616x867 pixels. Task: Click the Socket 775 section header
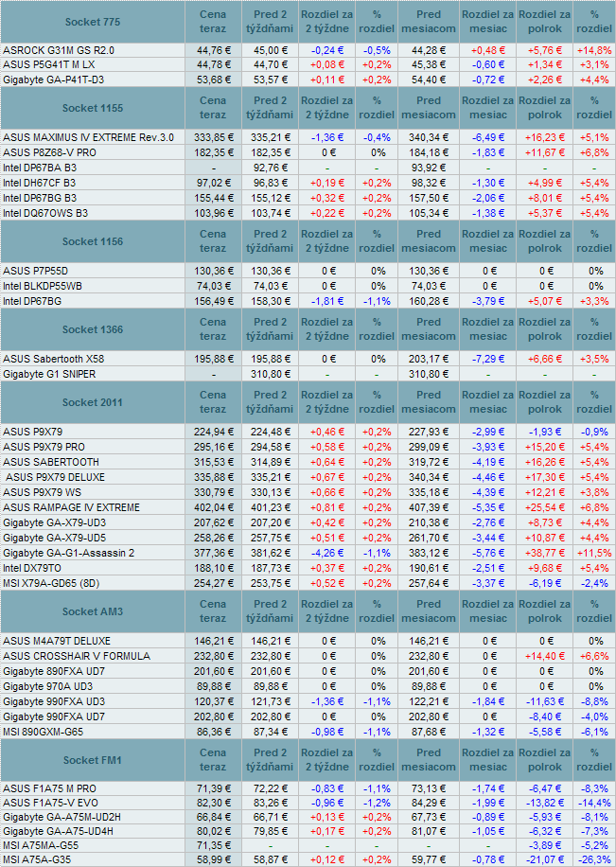click(93, 22)
